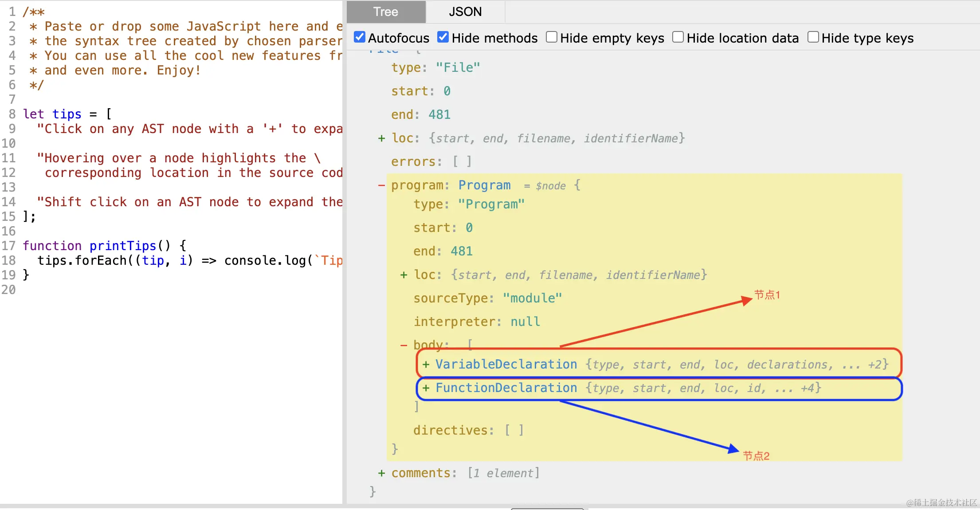Check the Hide type keys box
This screenshot has width=980, height=510.
pos(813,37)
